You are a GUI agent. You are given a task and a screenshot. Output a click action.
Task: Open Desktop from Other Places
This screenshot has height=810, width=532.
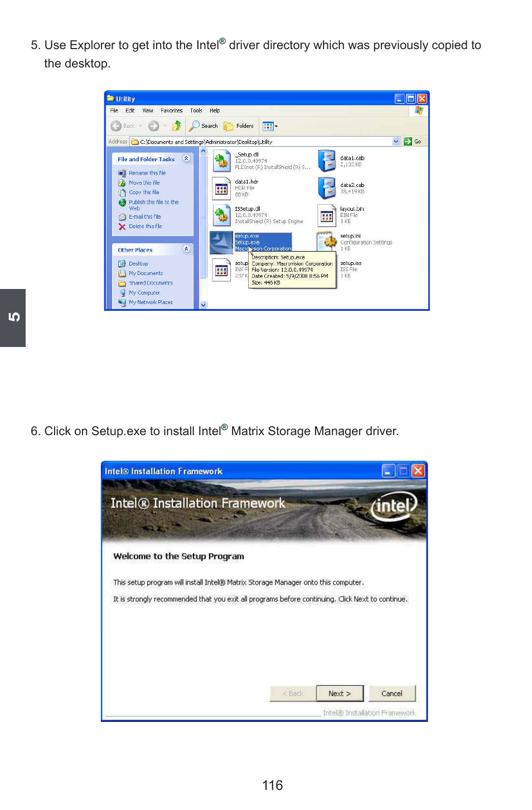[138, 264]
